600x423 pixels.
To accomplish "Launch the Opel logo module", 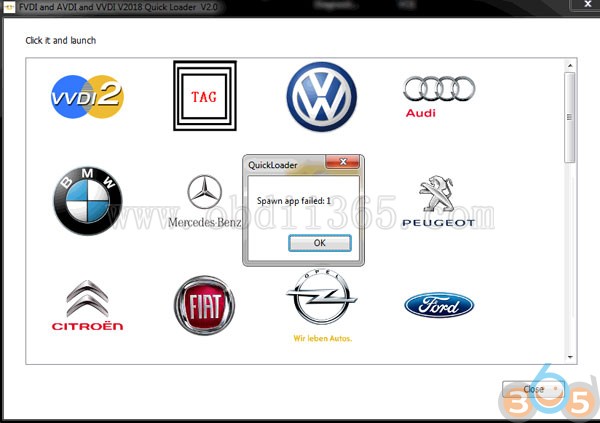I will click(321, 305).
